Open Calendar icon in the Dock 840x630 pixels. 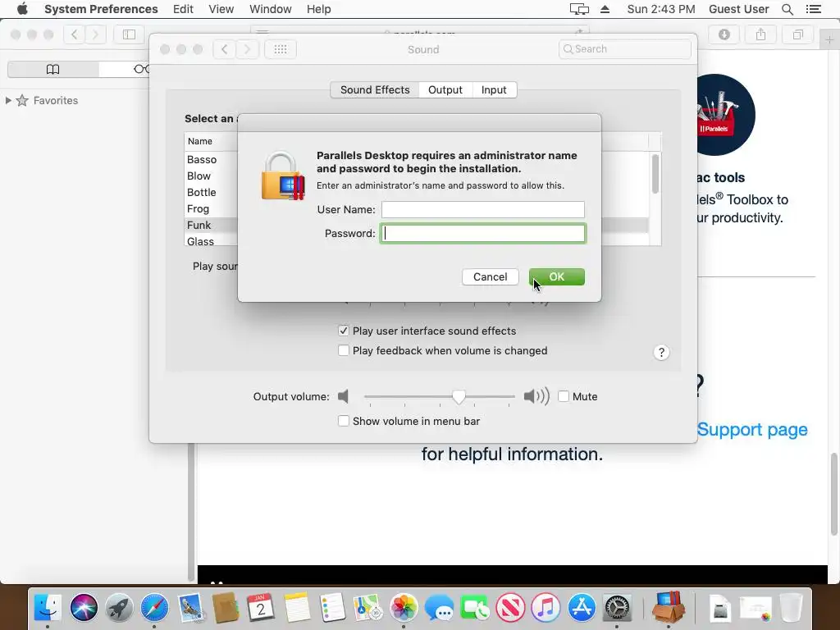[x=261, y=608]
